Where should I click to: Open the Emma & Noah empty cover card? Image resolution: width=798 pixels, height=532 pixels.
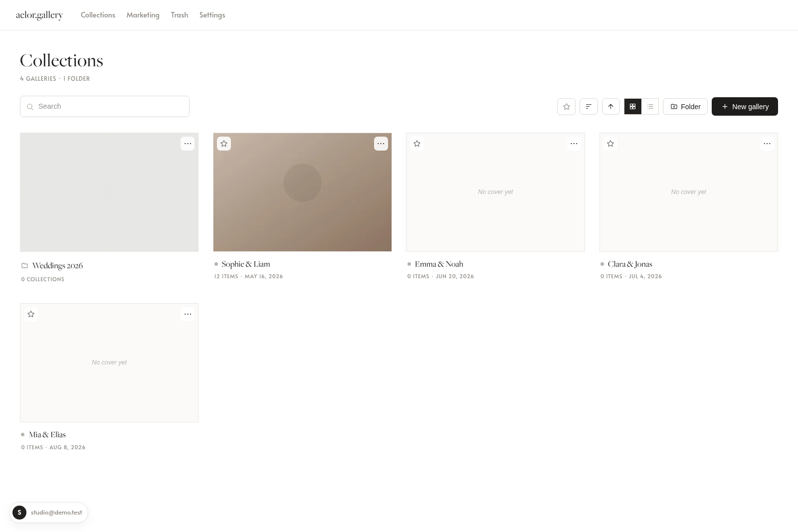495,192
